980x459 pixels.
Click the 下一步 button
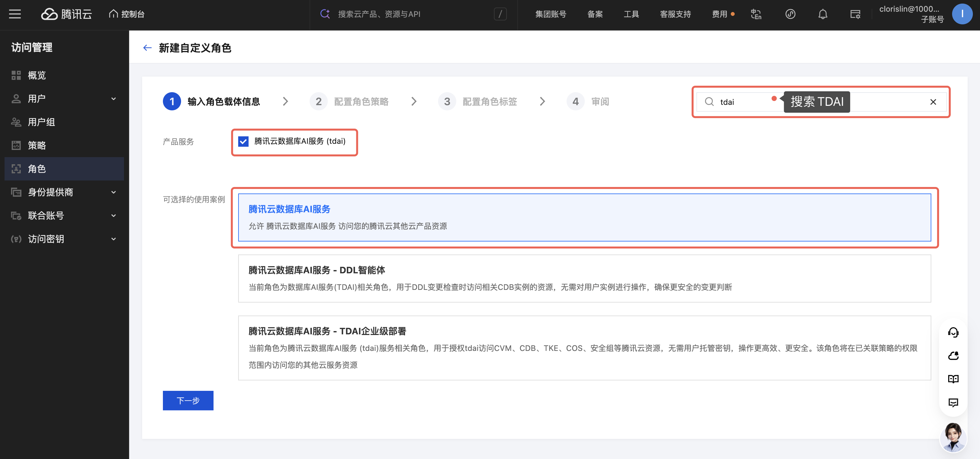188,400
